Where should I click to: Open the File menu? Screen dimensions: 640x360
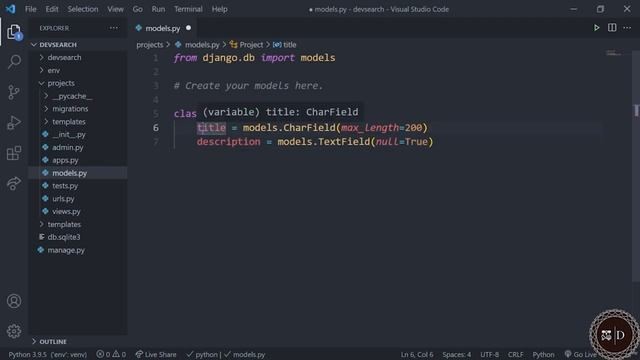point(31,9)
